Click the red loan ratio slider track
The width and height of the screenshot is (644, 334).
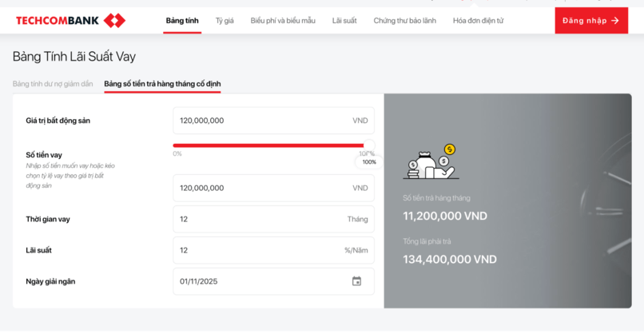pos(268,145)
